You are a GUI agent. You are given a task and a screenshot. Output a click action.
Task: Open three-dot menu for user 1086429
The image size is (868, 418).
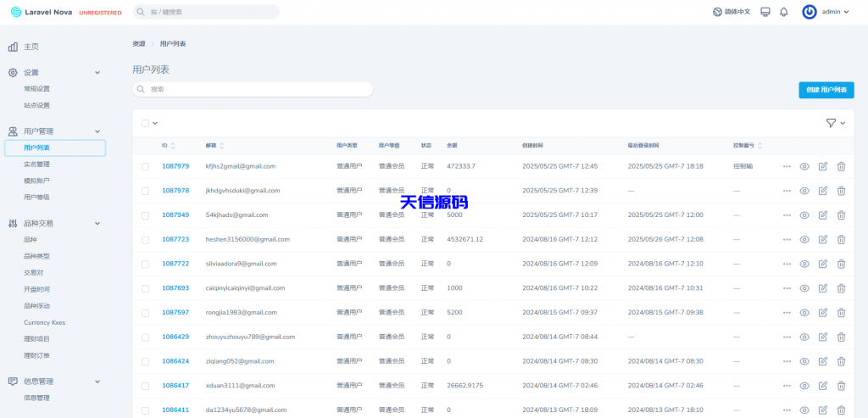(787, 337)
